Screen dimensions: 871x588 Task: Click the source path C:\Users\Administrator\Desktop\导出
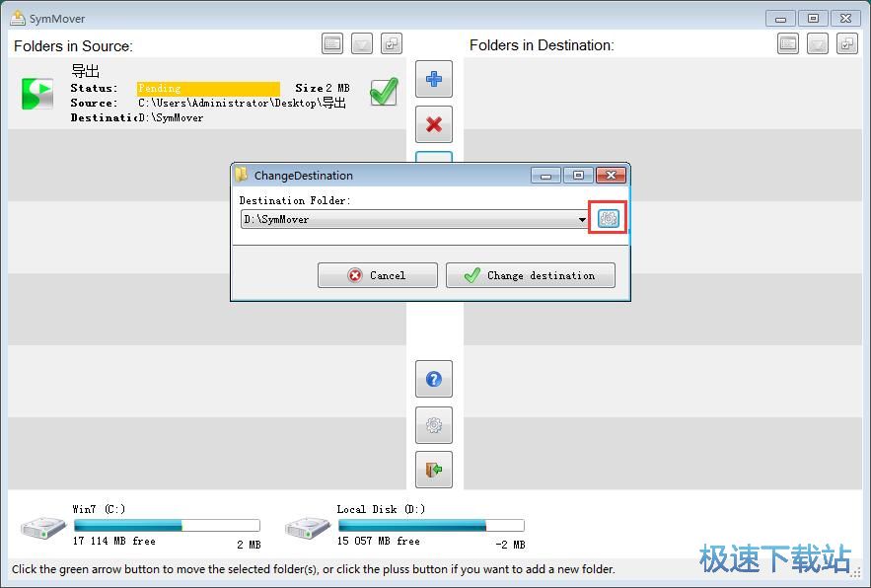pyautogui.click(x=243, y=103)
